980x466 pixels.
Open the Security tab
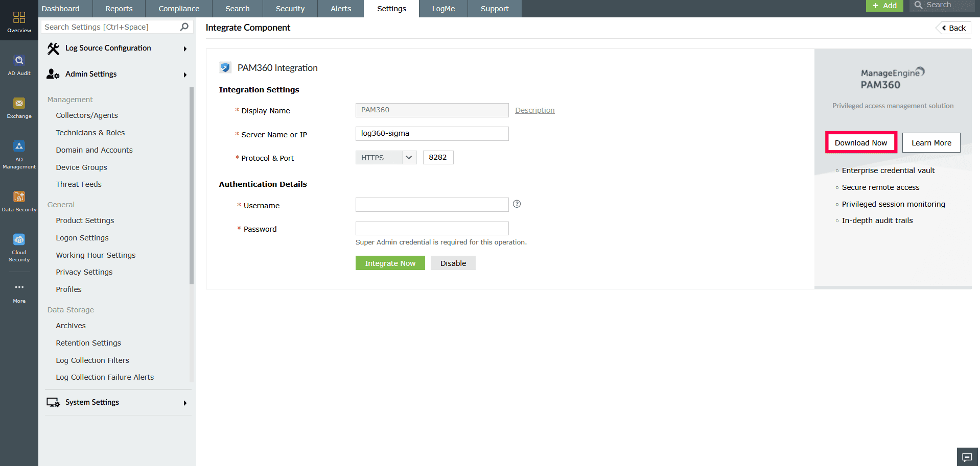290,9
